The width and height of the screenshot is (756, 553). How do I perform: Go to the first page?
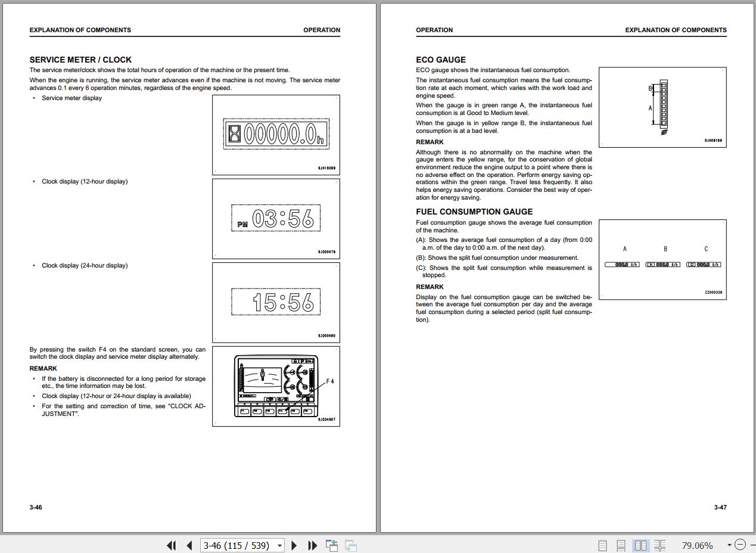(x=172, y=545)
